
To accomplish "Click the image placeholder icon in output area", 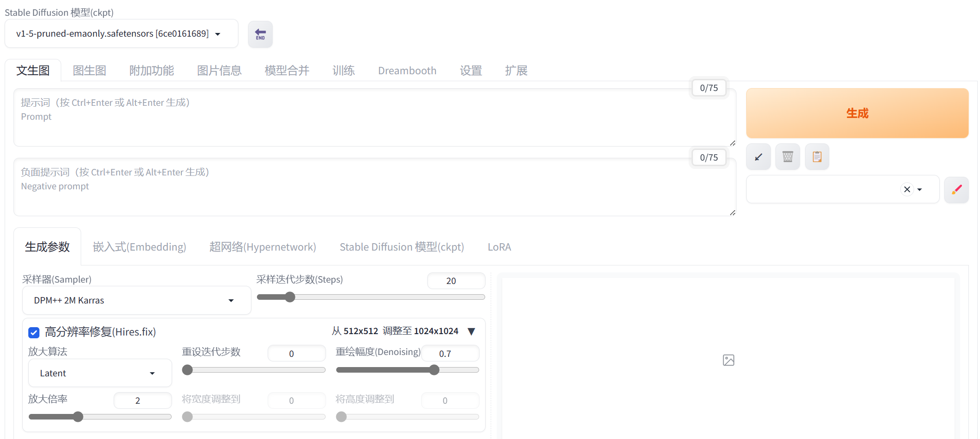I will (729, 360).
